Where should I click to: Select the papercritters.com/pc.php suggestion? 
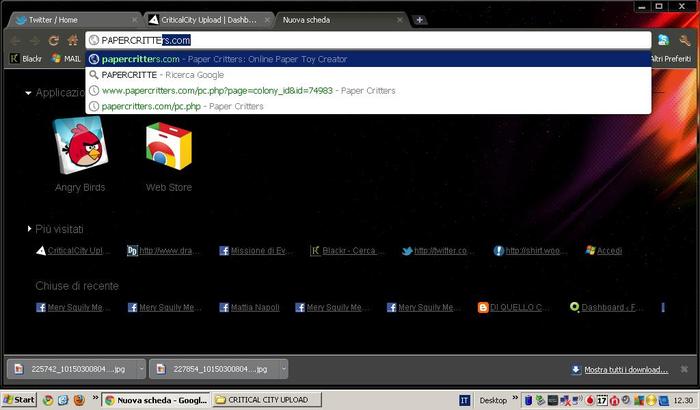coord(368,106)
